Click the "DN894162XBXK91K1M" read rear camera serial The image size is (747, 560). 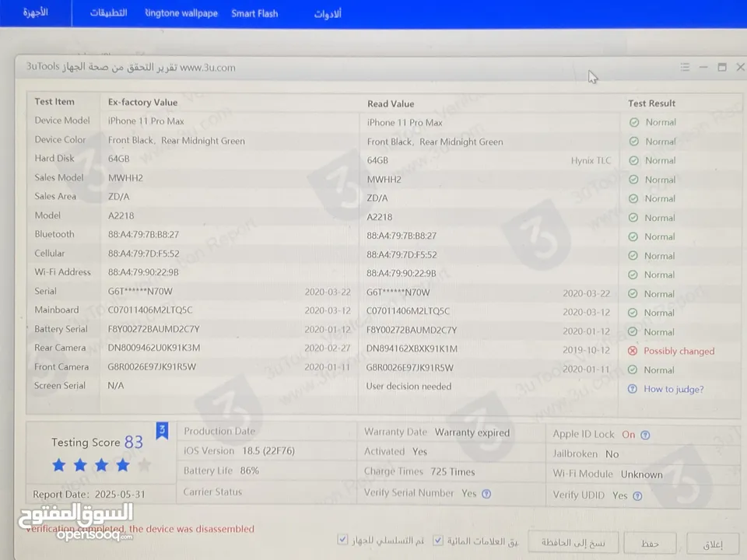[412, 348]
